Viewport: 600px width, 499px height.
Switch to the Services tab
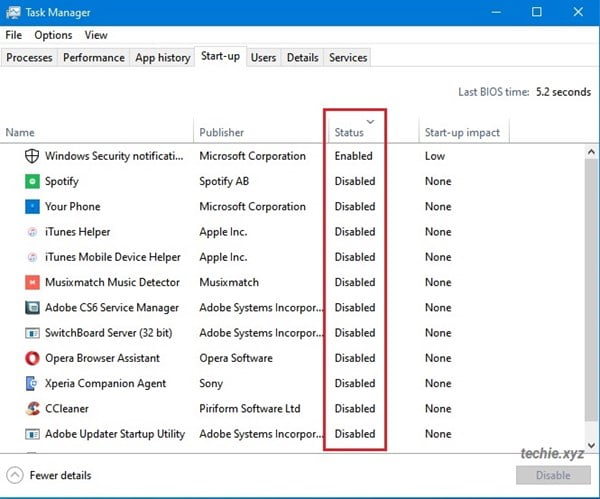click(x=348, y=58)
